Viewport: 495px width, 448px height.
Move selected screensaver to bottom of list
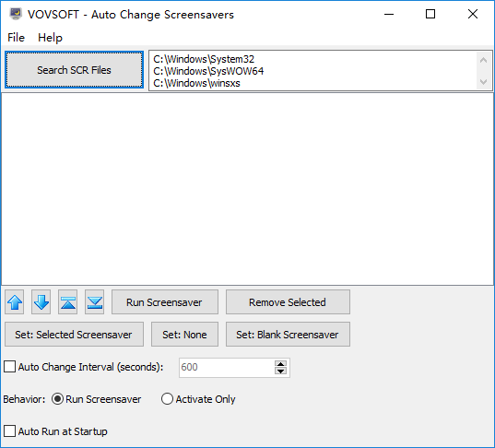point(94,302)
